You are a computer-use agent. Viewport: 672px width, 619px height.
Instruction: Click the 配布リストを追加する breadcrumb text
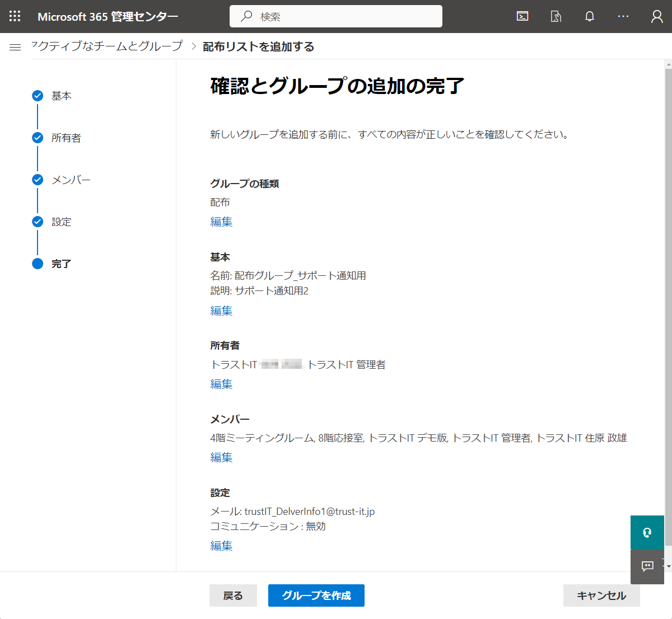pyautogui.click(x=258, y=46)
